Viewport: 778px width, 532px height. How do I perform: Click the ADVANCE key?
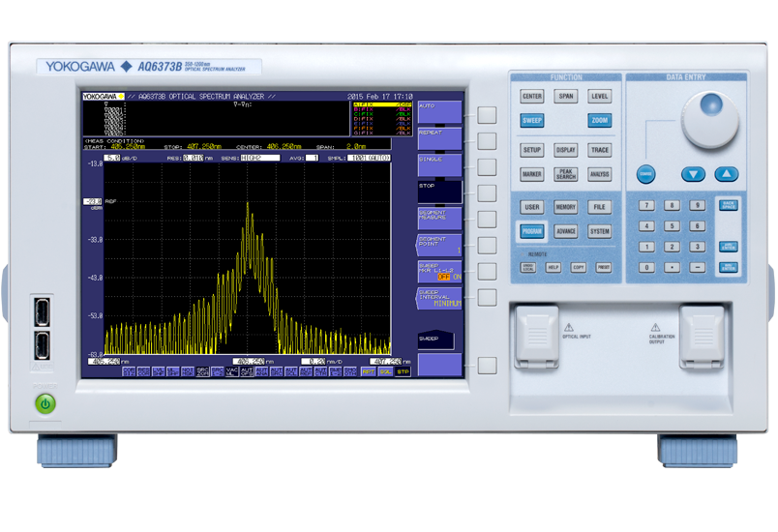pos(566,231)
